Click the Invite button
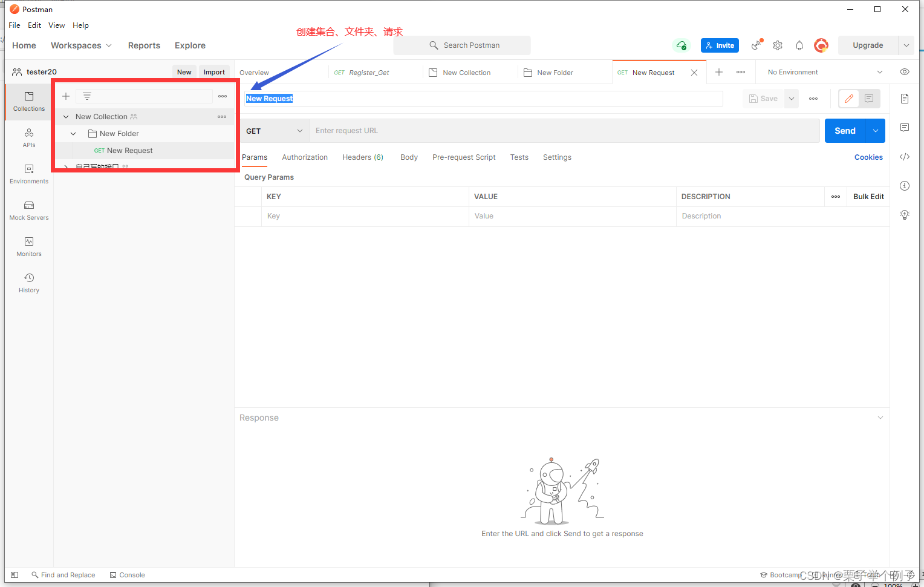The height and width of the screenshot is (587, 924). (720, 45)
